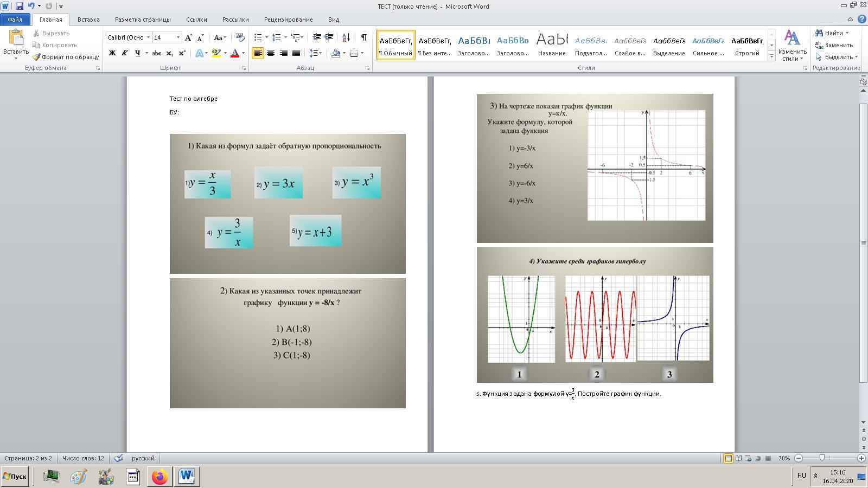Viewport: 868px width, 488px height.
Task: Click the Format Painter brush icon
Action: (x=36, y=57)
